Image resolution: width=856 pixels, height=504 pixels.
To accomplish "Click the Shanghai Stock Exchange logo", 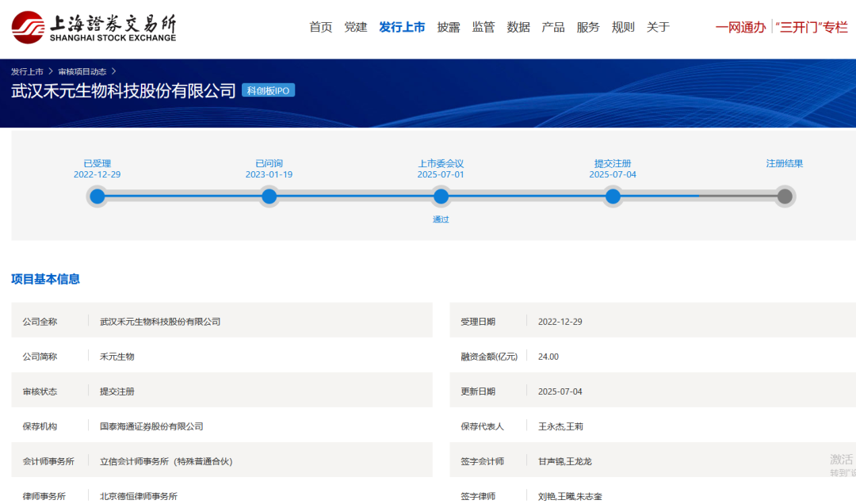I will click(x=94, y=27).
